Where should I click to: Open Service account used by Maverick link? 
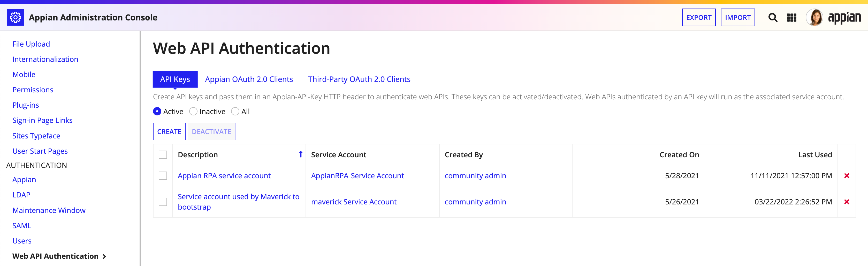pos(239,202)
